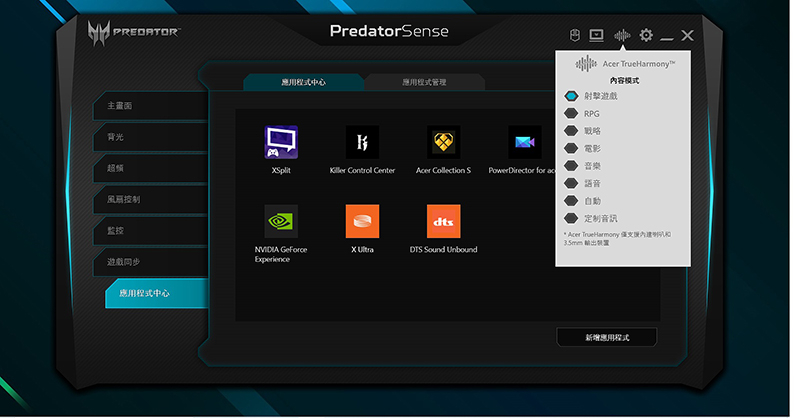Switch to the 應用程式管理 tab
Screen dimensions: 800x418
[424, 82]
